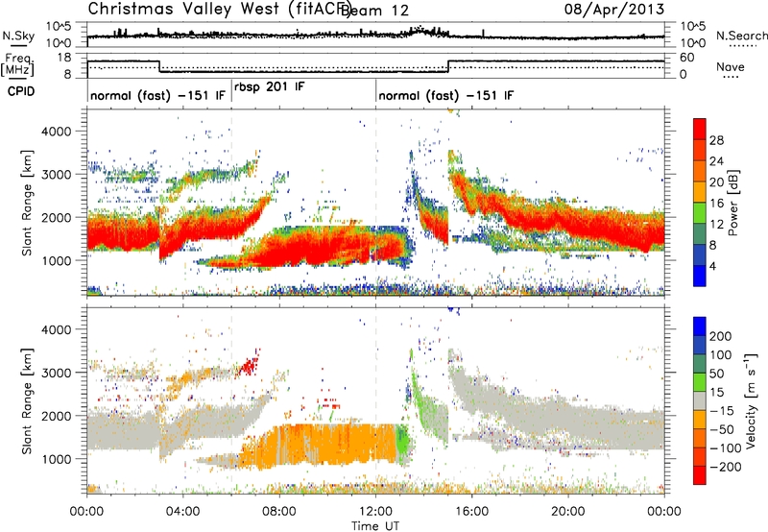Click the frequency step-down at 03:00 UT
Viewport: 768px width, 532px height.
pyautogui.click(x=159, y=66)
